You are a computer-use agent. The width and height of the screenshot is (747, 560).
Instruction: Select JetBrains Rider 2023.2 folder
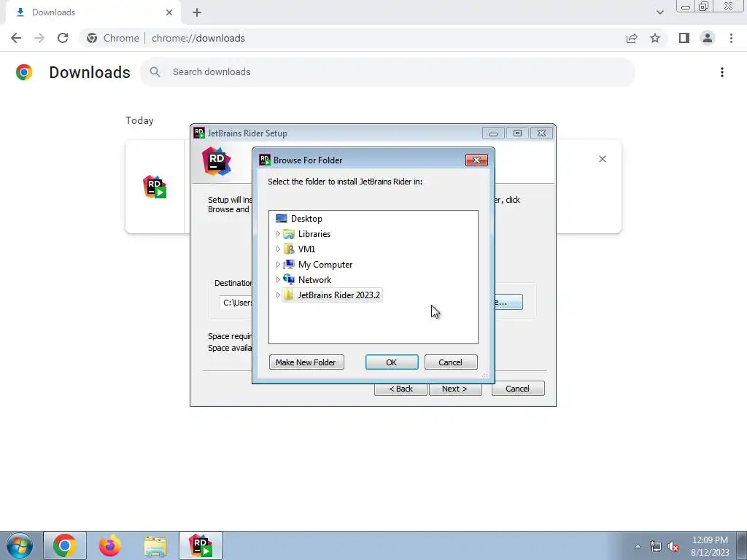[x=338, y=295]
